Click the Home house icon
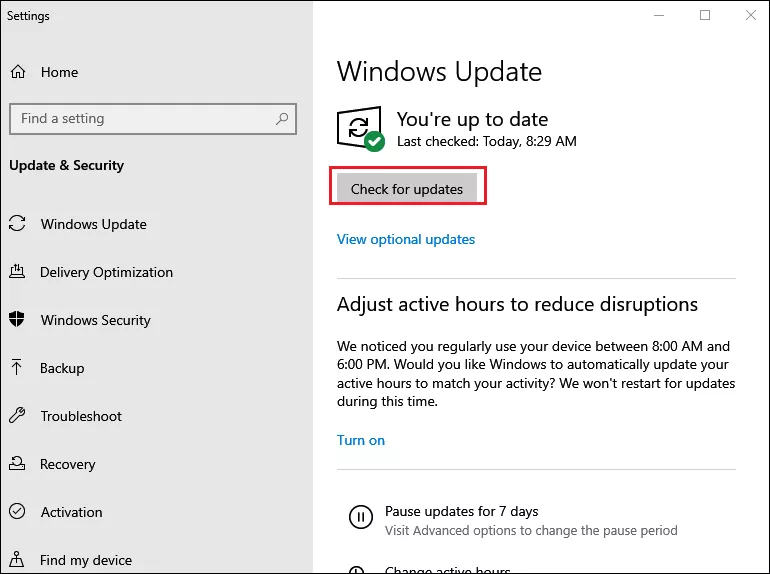 pyautogui.click(x=18, y=72)
